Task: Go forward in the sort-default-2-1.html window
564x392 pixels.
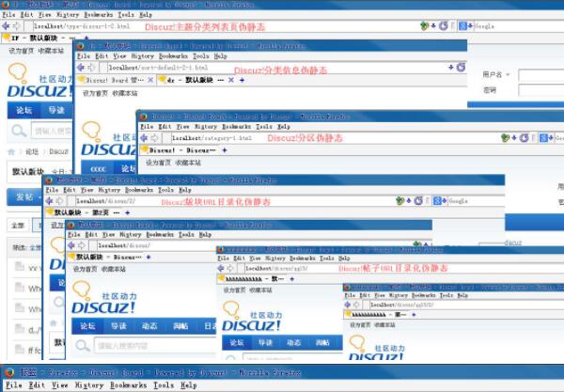Action: [92, 68]
